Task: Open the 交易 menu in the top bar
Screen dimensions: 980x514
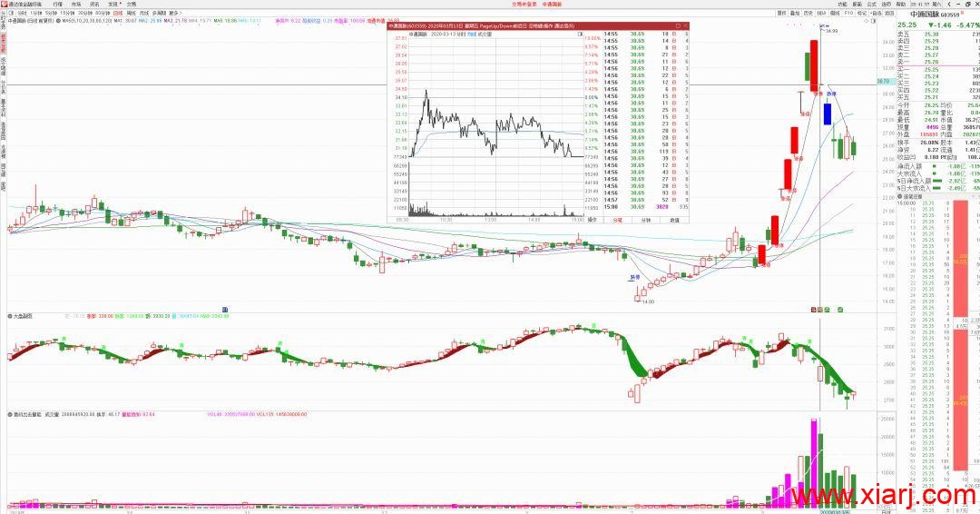Action: pos(132,4)
